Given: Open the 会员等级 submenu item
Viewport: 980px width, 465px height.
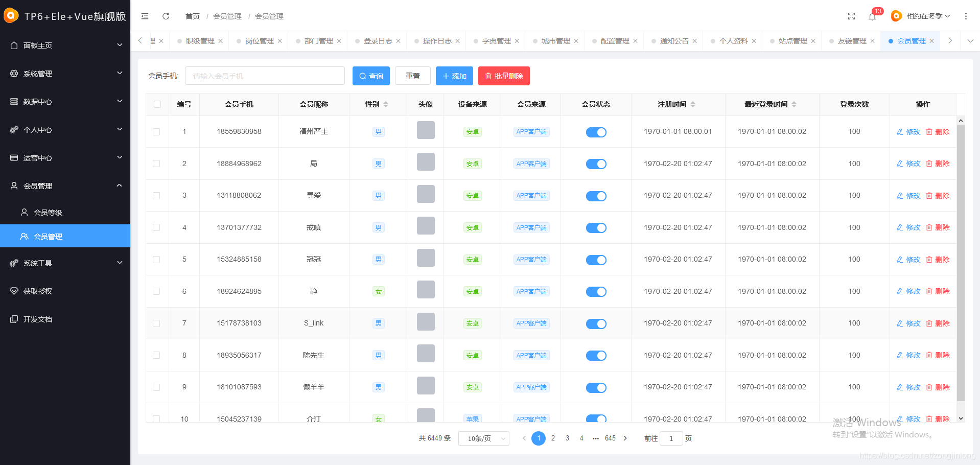Looking at the screenshot, I should tap(65, 213).
